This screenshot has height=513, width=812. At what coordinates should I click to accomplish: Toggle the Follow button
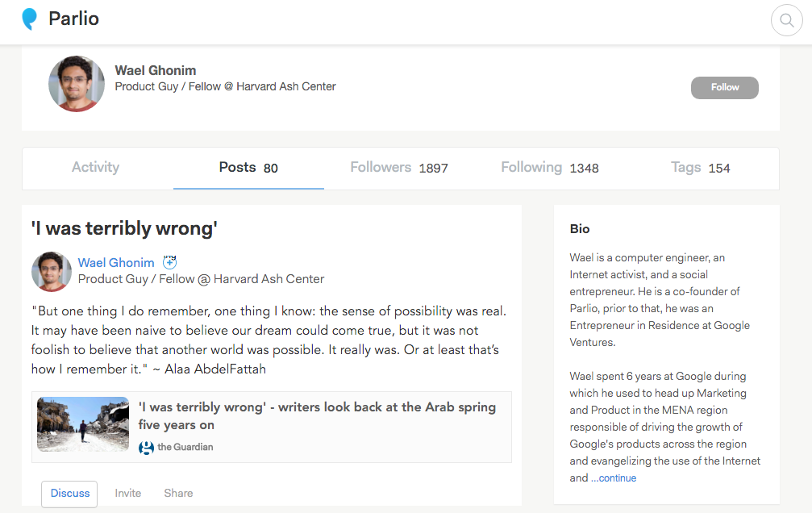724,88
